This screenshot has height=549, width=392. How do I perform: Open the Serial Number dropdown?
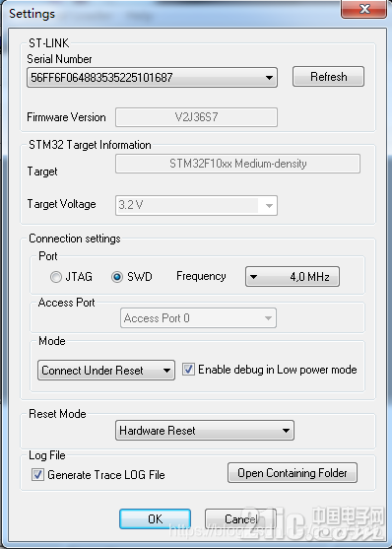[152, 78]
